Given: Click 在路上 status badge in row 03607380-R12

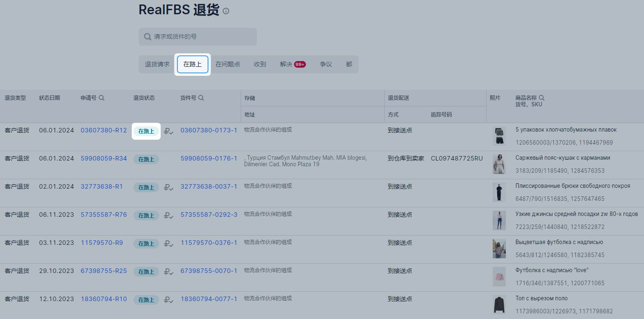Looking at the screenshot, I should point(146,131).
